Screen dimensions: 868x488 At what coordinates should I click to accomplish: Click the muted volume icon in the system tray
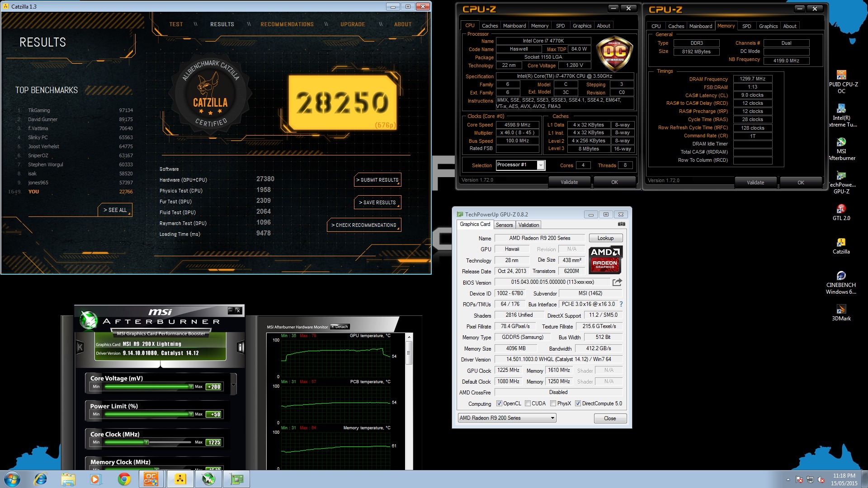point(821,480)
